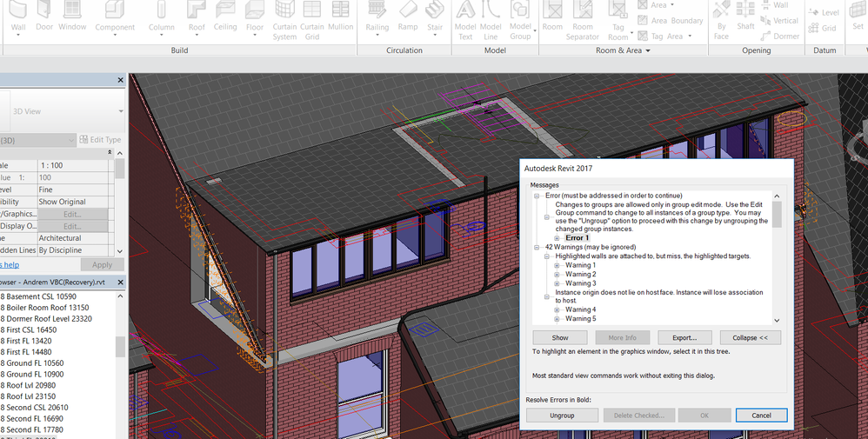868x439 pixels.
Task: Click the Ungroup button
Action: click(562, 416)
